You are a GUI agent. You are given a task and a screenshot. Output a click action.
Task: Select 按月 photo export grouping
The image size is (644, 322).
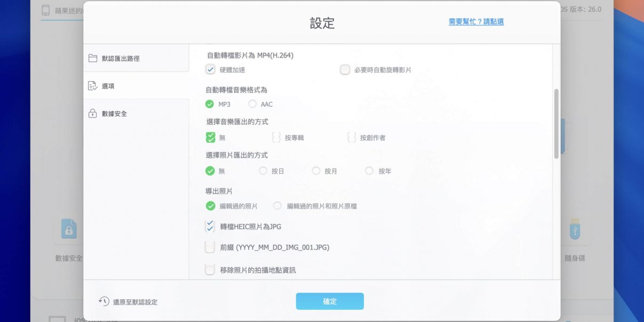pos(316,171)
